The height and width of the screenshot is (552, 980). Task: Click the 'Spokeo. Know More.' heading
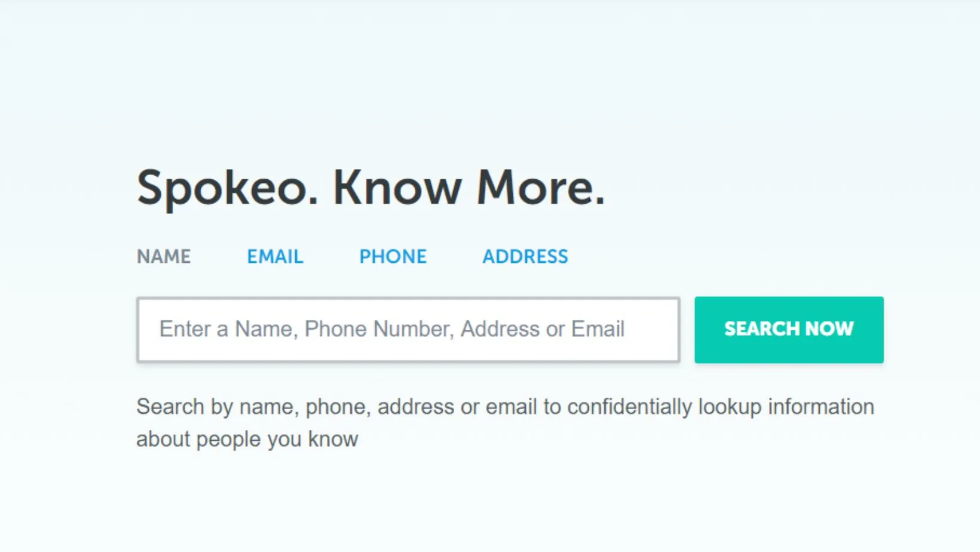click(x=370, y=188)
